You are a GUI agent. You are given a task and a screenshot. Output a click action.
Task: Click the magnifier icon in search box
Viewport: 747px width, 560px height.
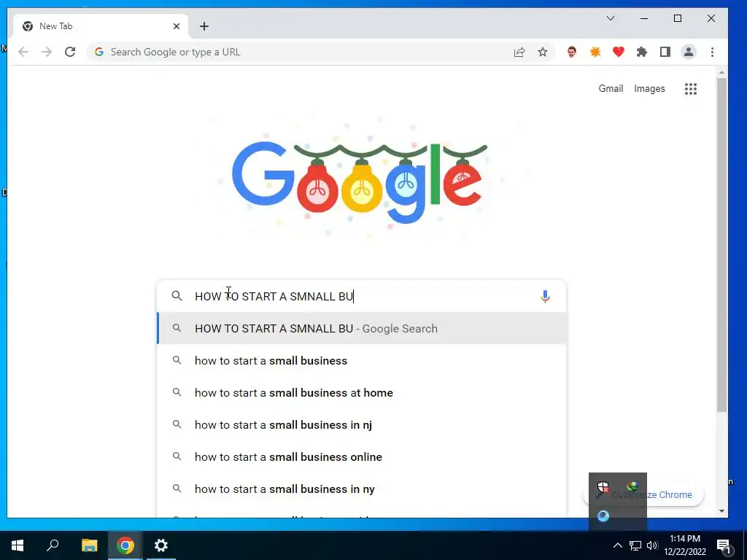177,296
